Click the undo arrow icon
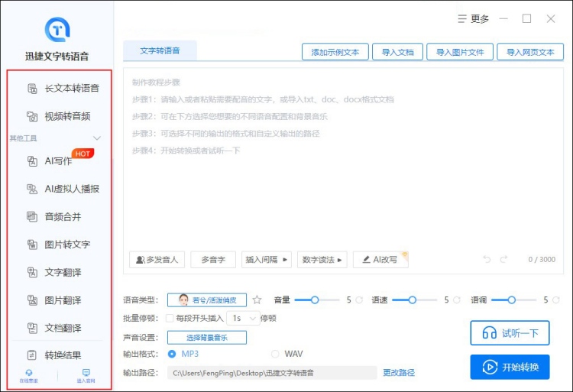 [487, 259]
